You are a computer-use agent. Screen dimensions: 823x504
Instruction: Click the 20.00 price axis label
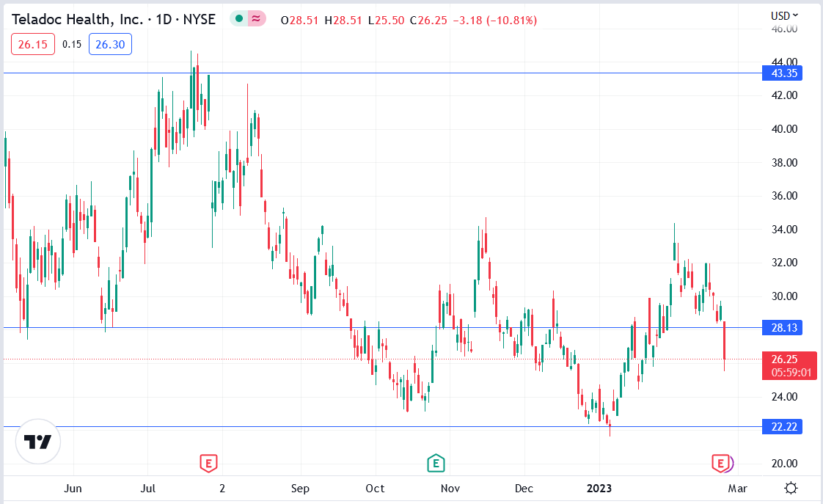(x=784, y=463)
